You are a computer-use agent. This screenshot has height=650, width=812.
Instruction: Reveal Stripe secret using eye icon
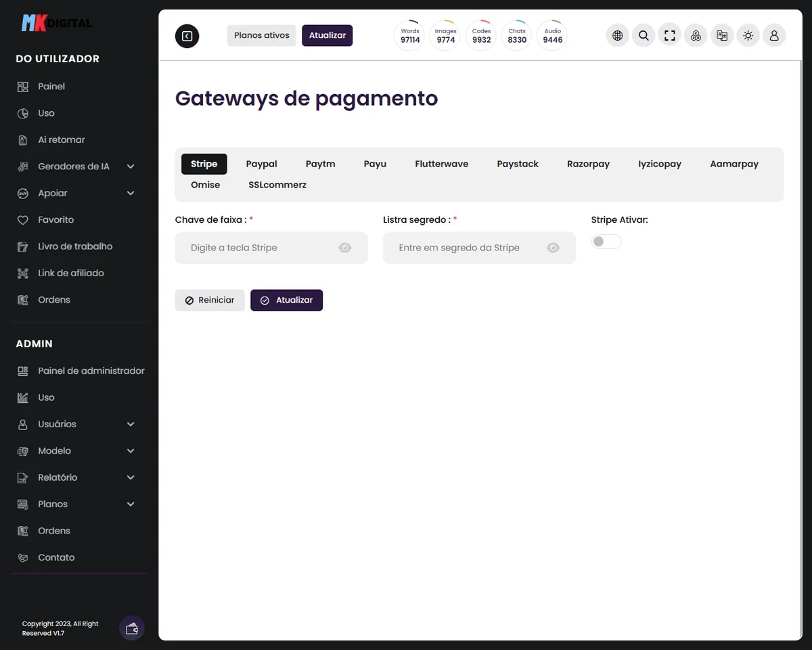point(553,248)
